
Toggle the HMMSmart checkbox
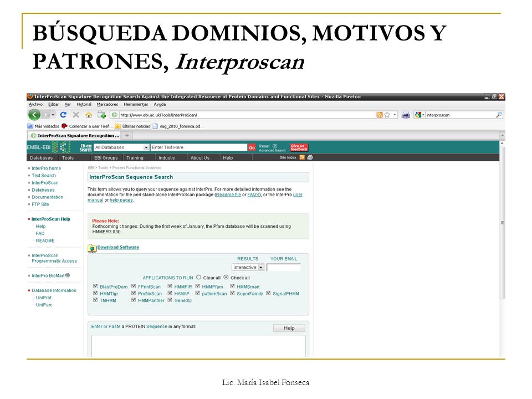(x=232, y=287)
